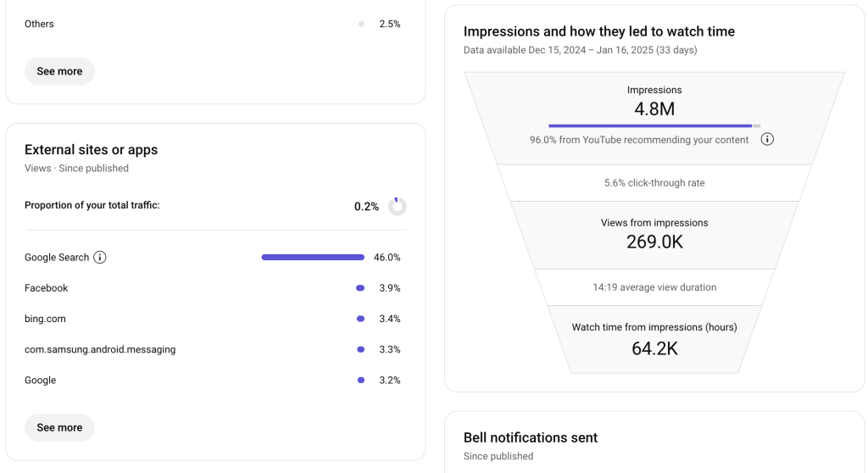Open the Facebook traffic source entry
This screenshot has width=868, height=473.
point(47,288)
